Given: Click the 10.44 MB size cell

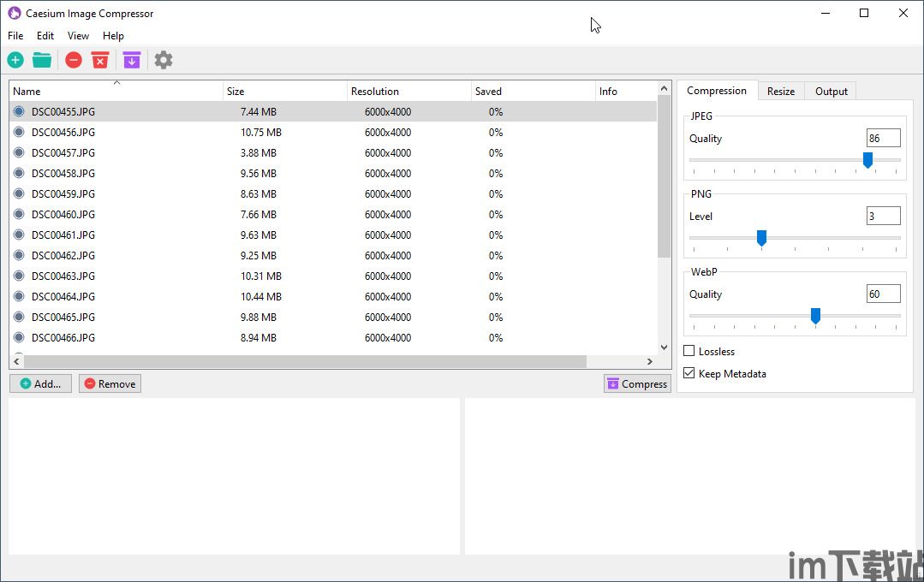Looking at the screenshot, I should (x=261, y=296).
